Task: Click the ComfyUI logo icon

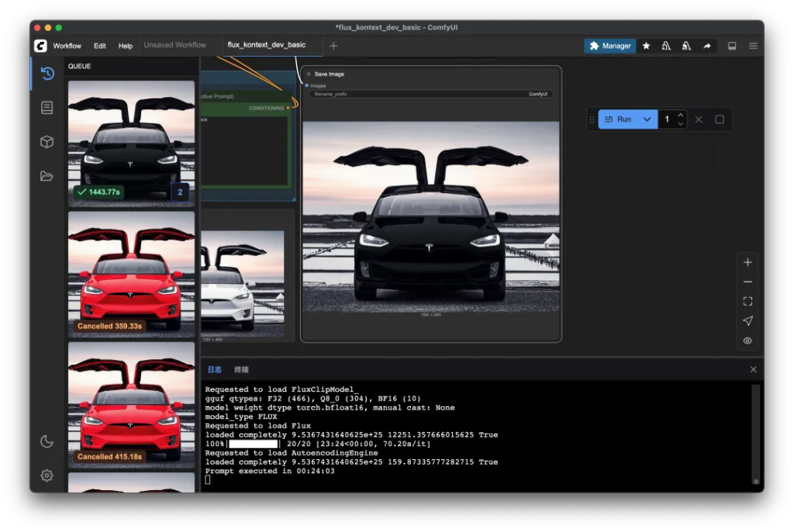Action: [40, 46]
